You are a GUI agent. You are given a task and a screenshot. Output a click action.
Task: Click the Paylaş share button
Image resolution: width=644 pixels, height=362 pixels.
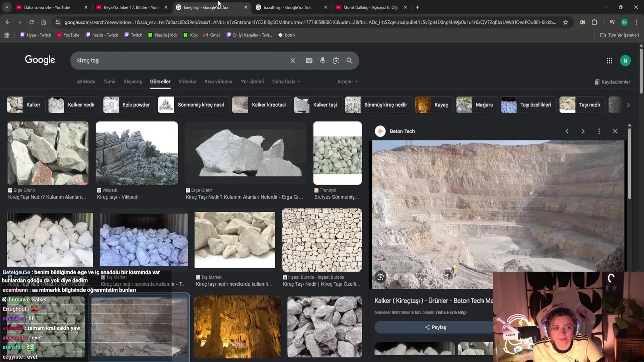435,327
